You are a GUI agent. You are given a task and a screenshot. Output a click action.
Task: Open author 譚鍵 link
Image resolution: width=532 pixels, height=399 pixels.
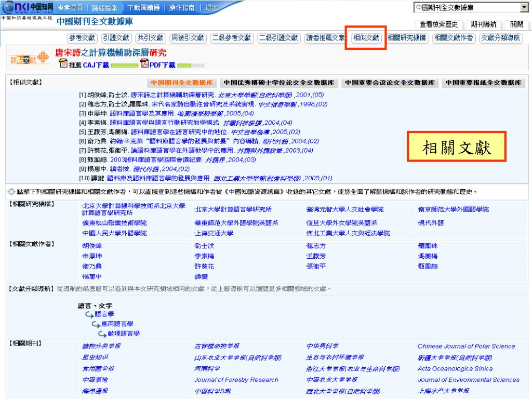(x=201, y=276)
